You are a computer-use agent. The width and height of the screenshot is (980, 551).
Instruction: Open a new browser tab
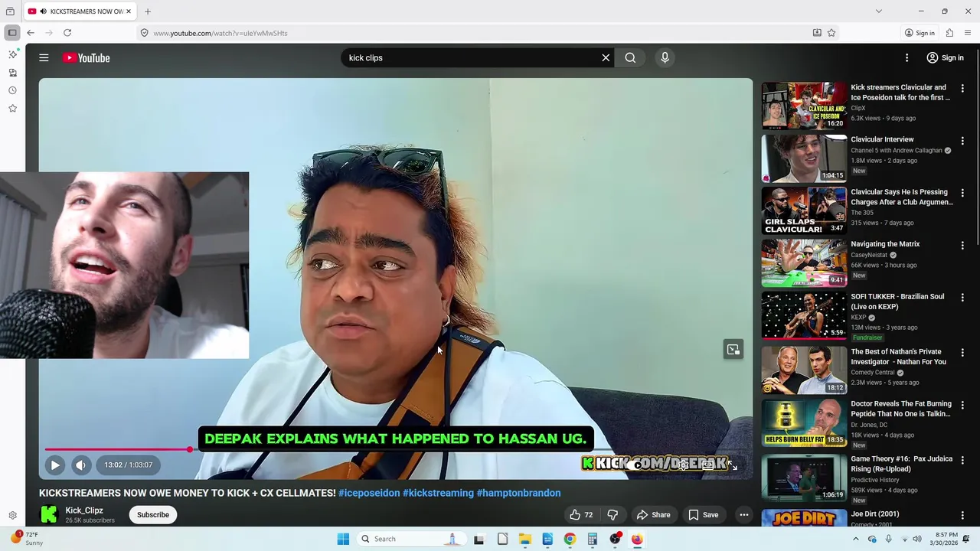coord(148,11)
